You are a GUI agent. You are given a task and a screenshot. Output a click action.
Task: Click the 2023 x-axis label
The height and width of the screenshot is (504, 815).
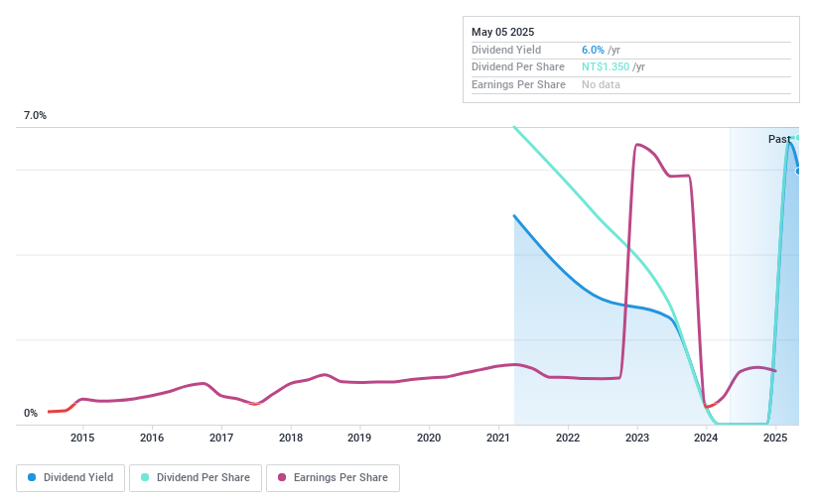coord(637,438)
